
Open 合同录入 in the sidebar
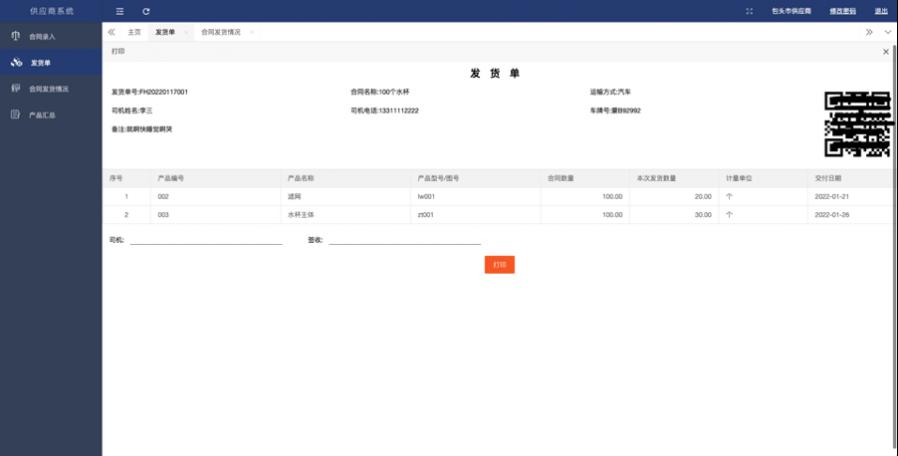click(x=51, y=36)
